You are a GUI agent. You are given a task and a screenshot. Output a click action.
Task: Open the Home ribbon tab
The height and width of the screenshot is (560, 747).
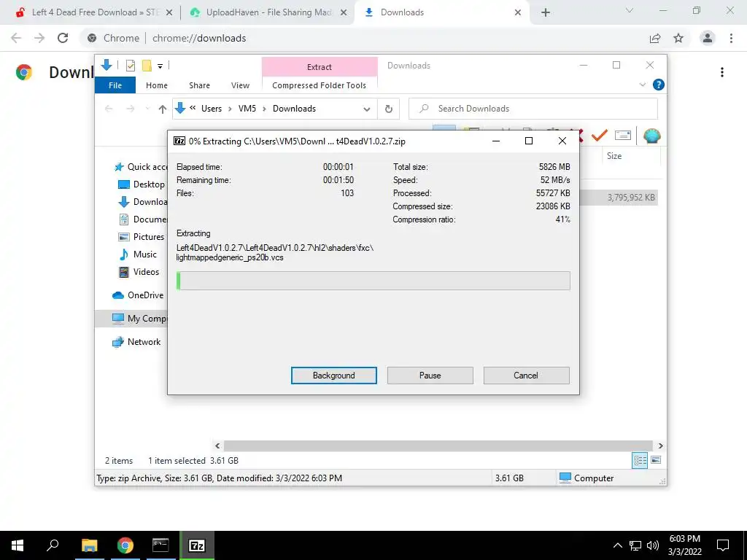(x=157, y=85)
